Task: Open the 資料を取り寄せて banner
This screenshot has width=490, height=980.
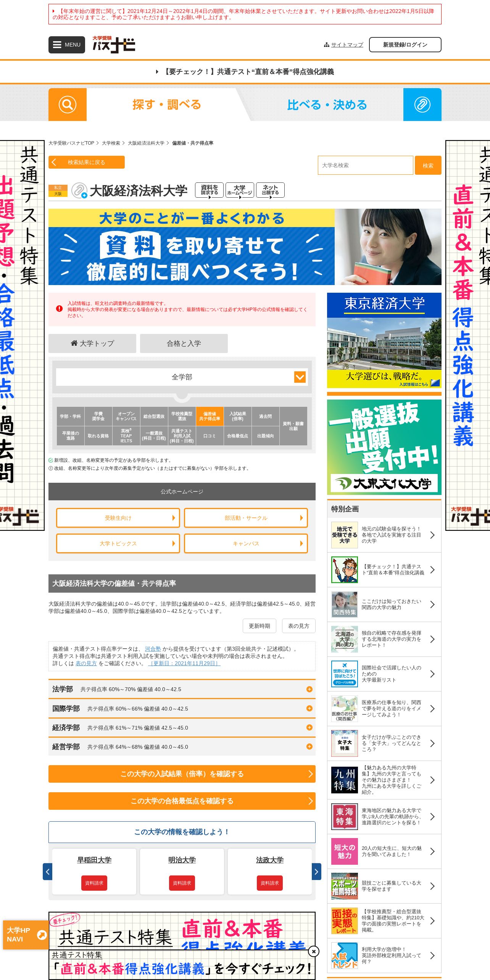Action: click(x=245, y=247)
